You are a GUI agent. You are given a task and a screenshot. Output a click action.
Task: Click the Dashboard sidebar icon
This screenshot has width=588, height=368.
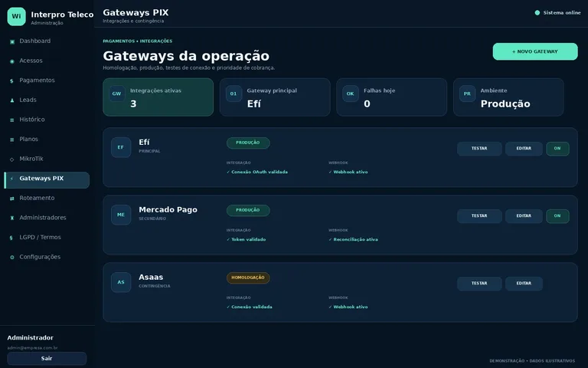coord(12,41)
